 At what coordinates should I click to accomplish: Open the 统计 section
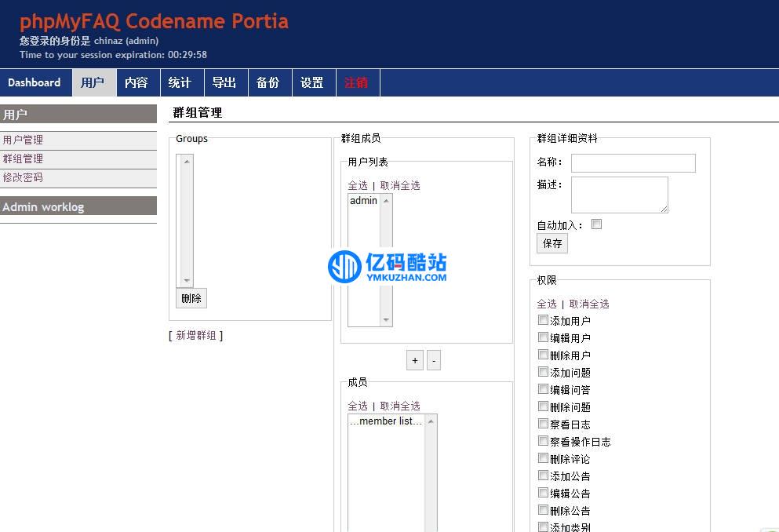point(180,82)
